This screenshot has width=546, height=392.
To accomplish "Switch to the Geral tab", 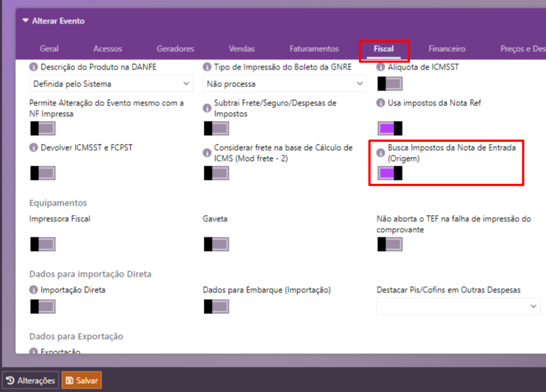I will (x=49, y=49).
